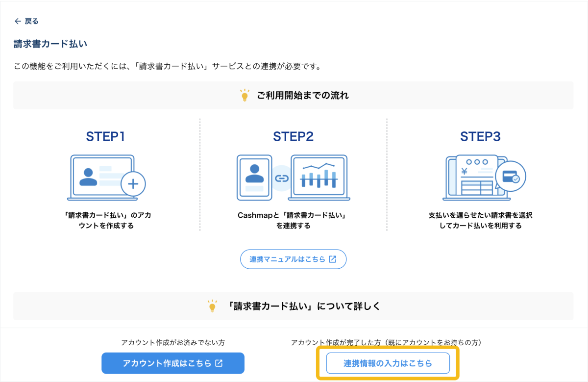Select the STEP2 heading
This screenshot has width=588, height=382.
coord(293,137)
